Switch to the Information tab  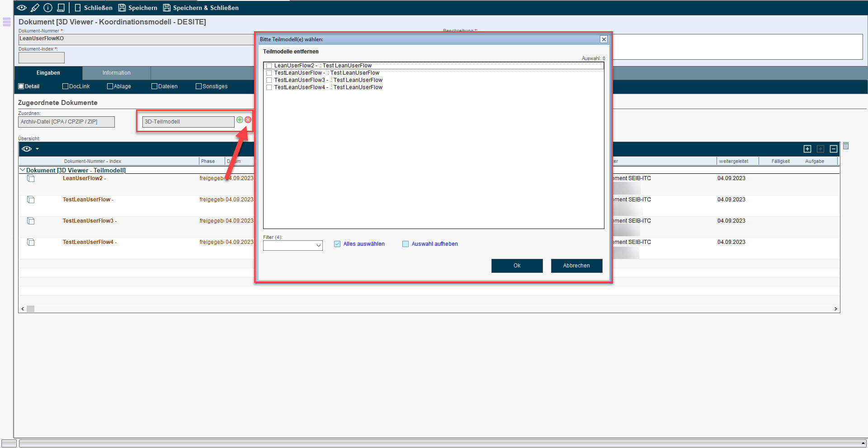(116, 73)
